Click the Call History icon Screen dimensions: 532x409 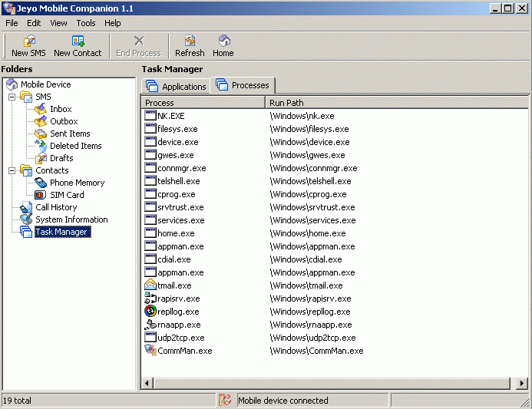pos(26,207)
